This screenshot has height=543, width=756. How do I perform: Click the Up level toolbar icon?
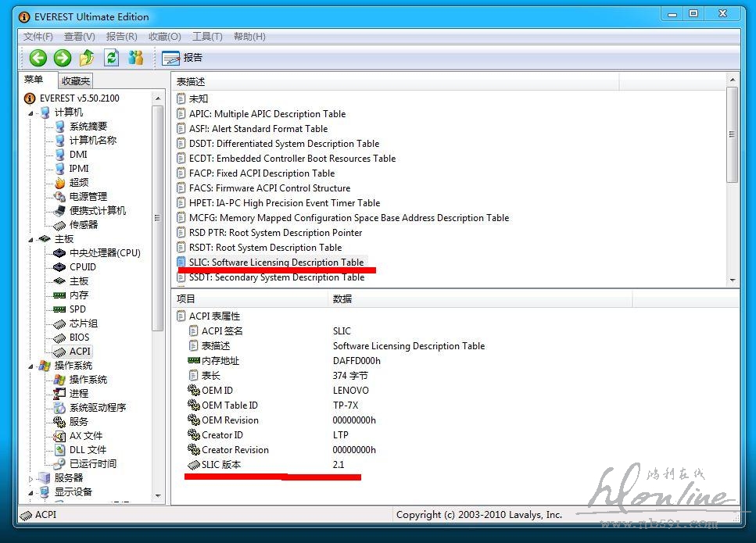click(x=87, y=57)
